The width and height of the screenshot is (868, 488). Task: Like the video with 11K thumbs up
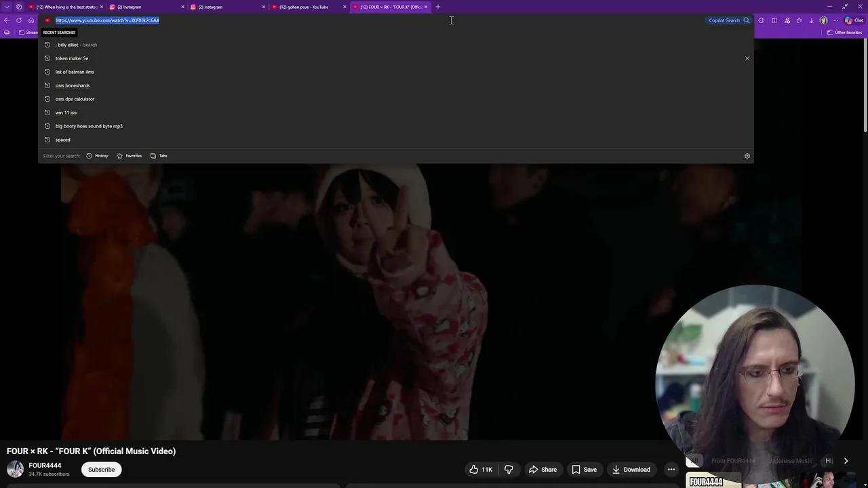[x=481, y=470]
